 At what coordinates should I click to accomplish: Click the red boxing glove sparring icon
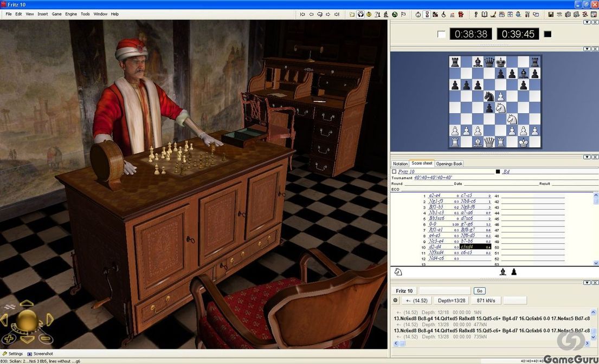(461, 15)
